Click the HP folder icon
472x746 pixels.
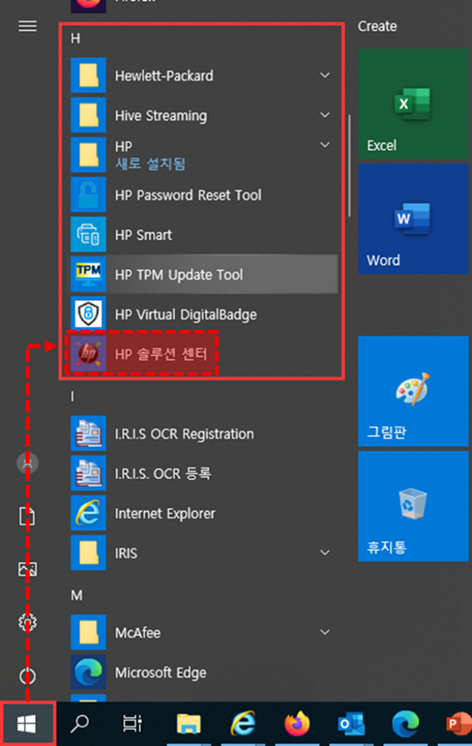pyautogui.click(x=88, y=155)
